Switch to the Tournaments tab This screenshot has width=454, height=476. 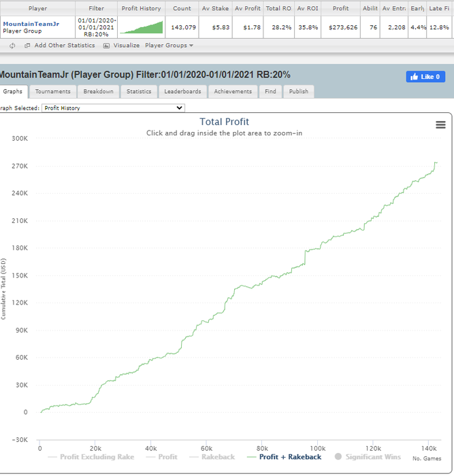click(52, 91)
